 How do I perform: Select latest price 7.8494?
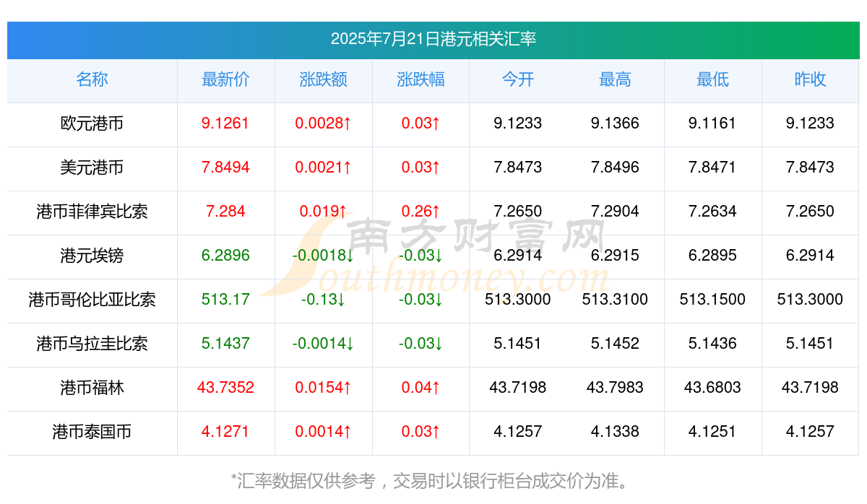pos(225,168)
